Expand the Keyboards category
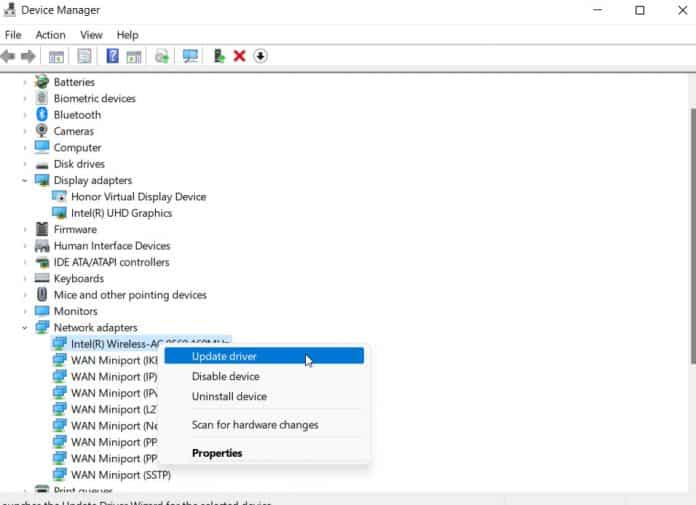696x505 pixels. tap(24, 279)
